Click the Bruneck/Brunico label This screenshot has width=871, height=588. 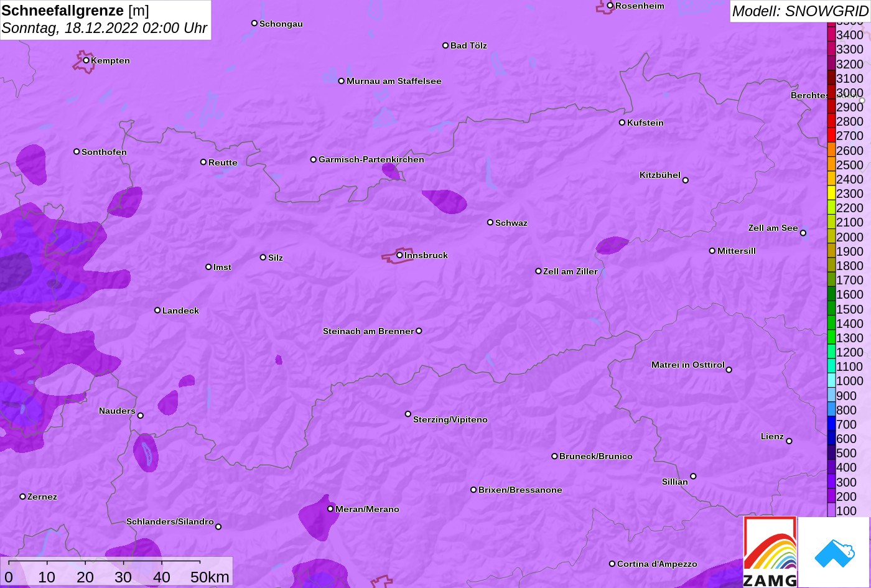[596, 456]
